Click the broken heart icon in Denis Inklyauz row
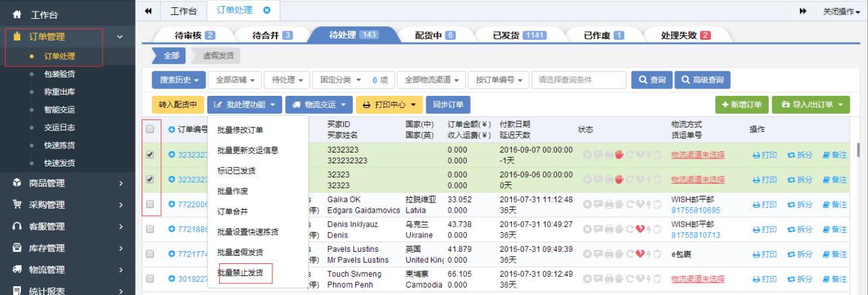This screenshot has height=295, width=868. point(640,229)
